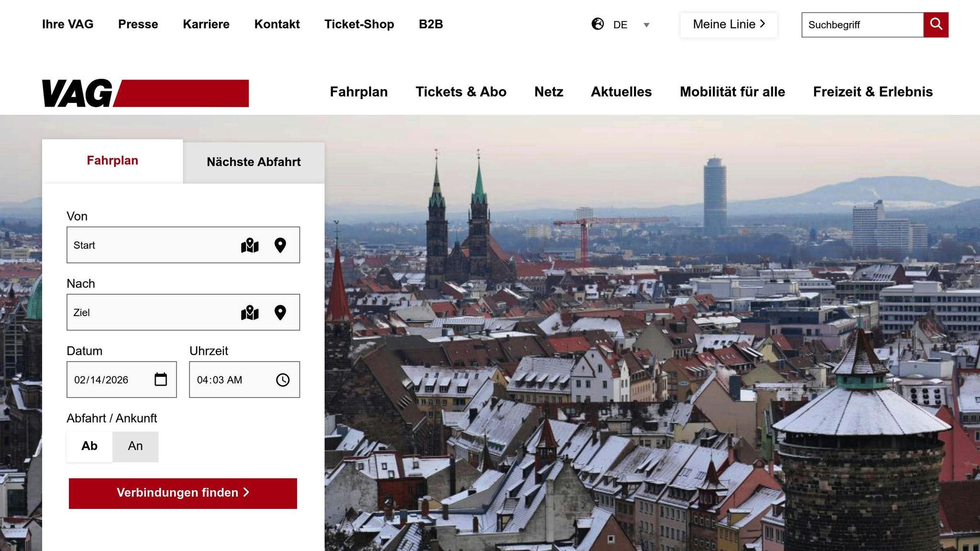Screen dimensions: 980x551
Task: Select the location pin icon next to Start
Action: pyautogui.click(x=280, y=245)
